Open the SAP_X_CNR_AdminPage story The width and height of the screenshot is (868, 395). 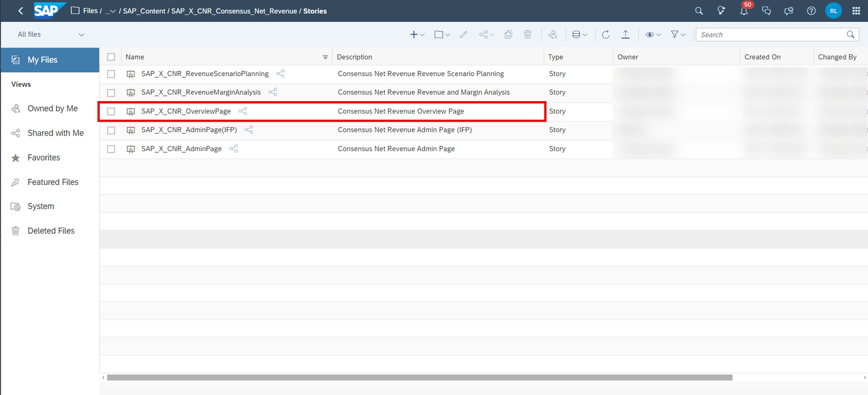coord(181,149)
